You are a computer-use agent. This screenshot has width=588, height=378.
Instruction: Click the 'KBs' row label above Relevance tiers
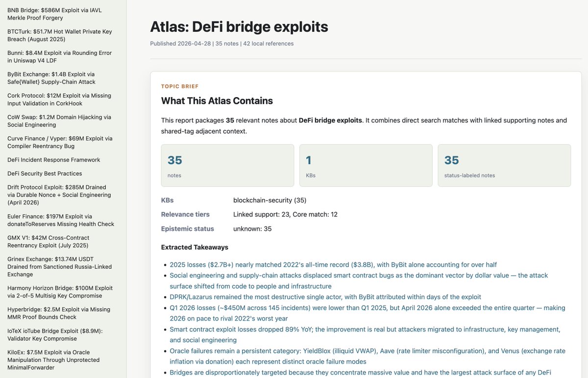point(168,201)
